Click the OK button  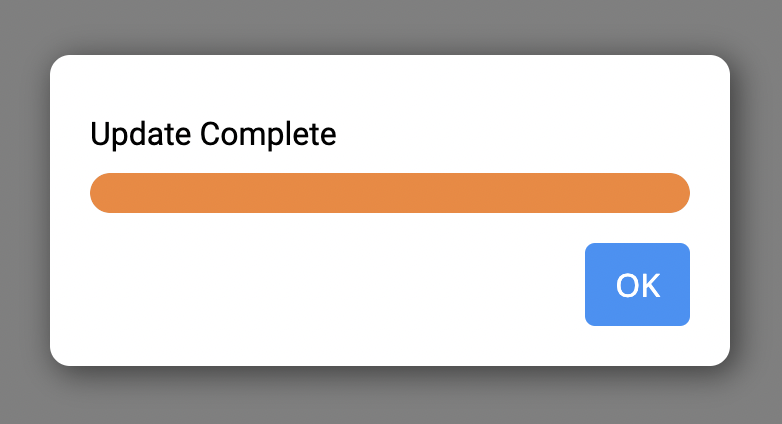tap(637, 285)
